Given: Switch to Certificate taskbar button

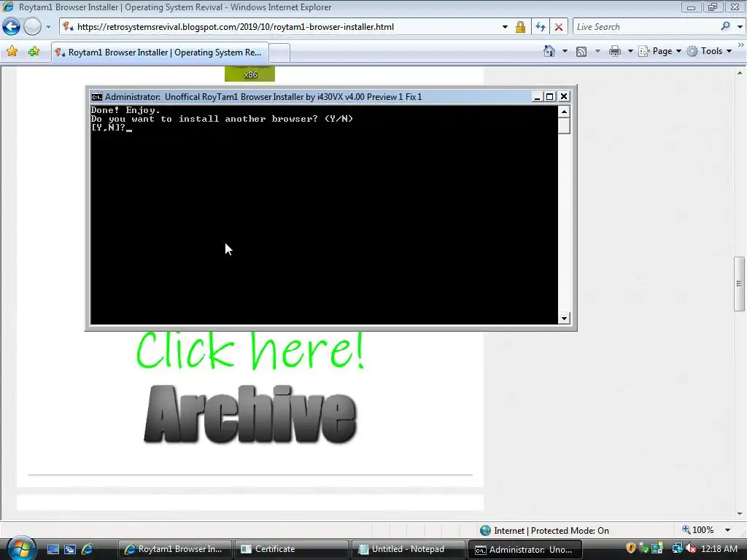Looking at the screenshot, I should click(x=291, y=549).
